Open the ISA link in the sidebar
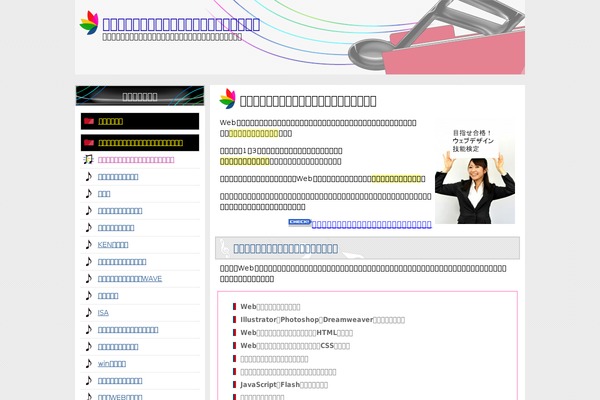Viewport: 600px width, 400px height. (x=103, y=313)
